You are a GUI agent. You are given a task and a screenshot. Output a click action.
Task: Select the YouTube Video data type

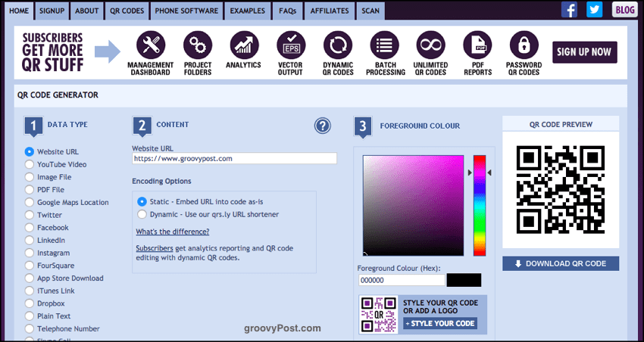pyautogui.click(x=29, y=164)
